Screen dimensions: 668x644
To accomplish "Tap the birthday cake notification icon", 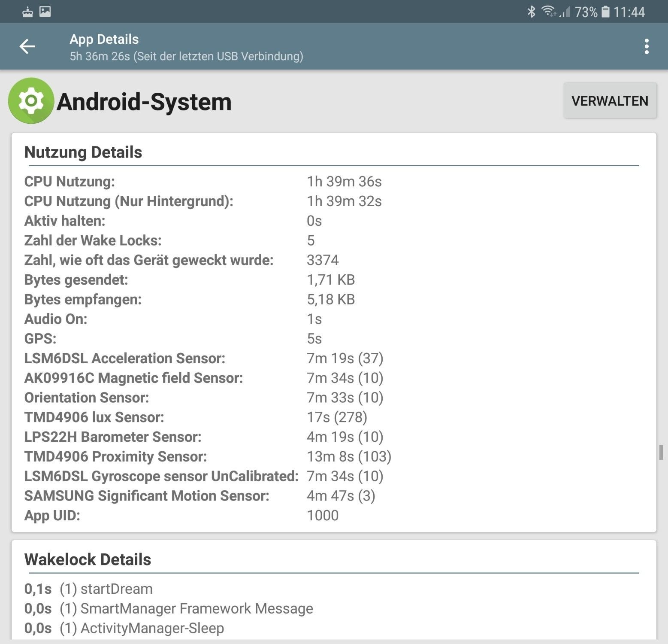I will click(27, 12).
